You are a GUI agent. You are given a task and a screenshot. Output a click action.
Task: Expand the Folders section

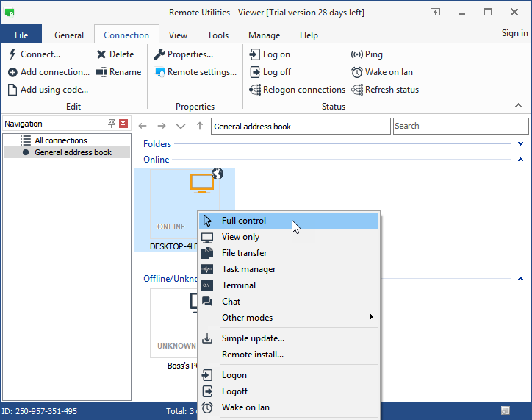click(x=520, y=143)
